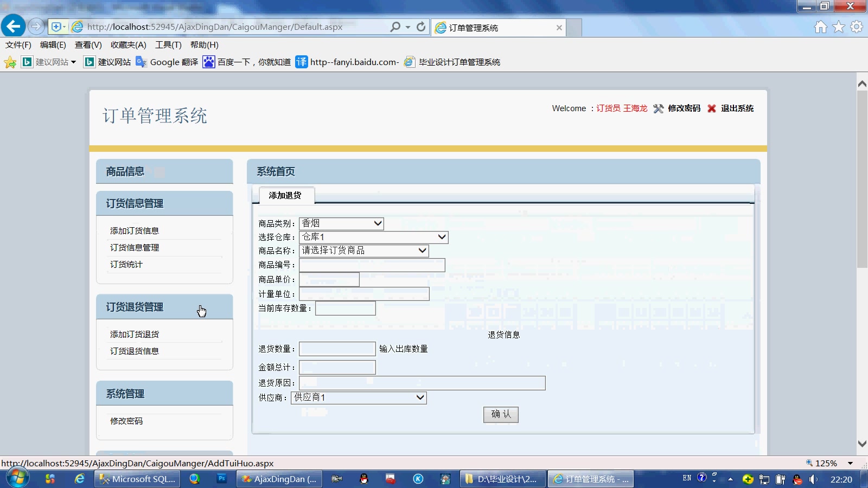Click the search magnifier in address bar

coord(395,27)
